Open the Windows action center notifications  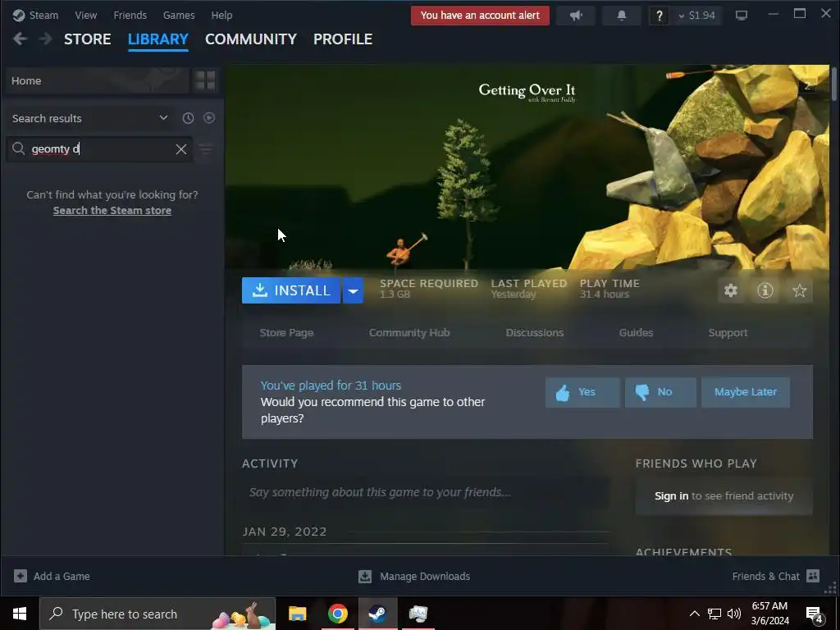[x=815, y=614]
